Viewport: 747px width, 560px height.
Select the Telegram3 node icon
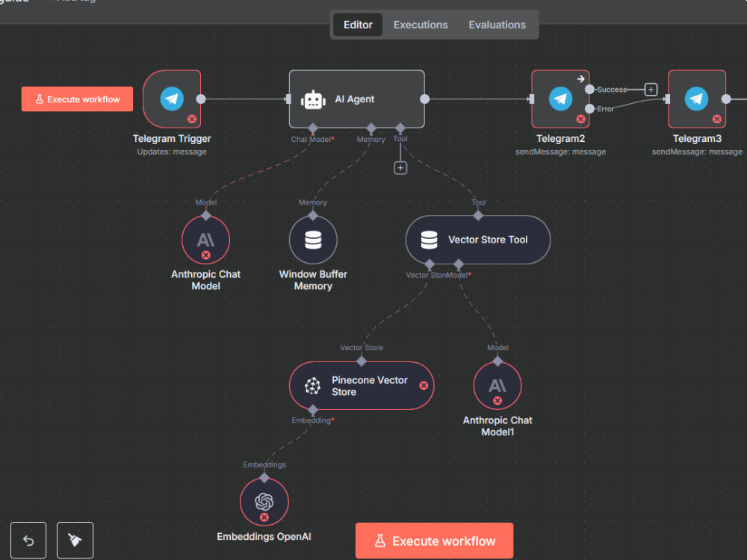(696, 99)
